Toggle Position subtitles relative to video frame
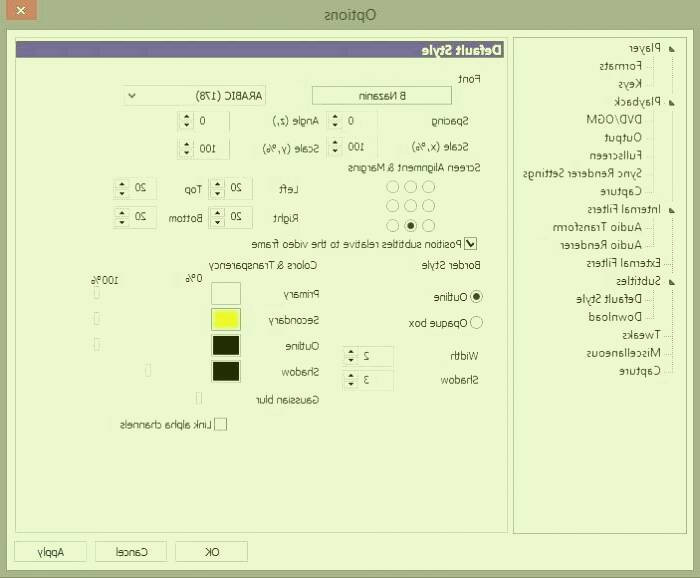 (471, 243)
